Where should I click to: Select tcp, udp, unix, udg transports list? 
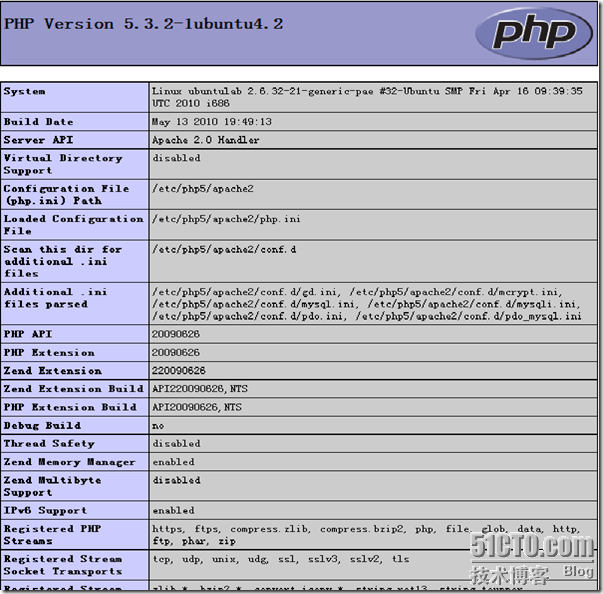pyautogui.click(x=280, y=559)
